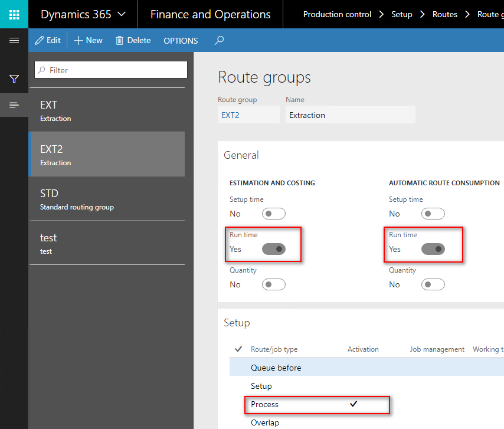Click the list view sidebar icon
This screenshot has width=504, height=429.
point(14,105)
